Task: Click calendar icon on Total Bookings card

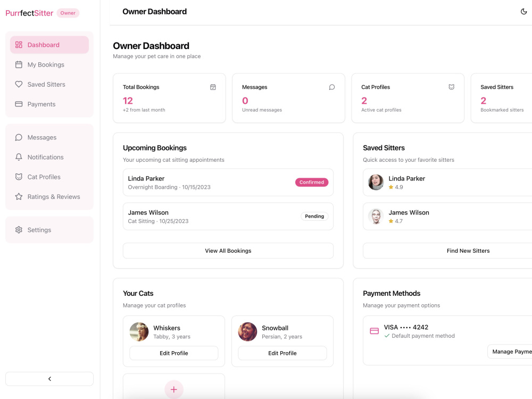Action: 213,87
